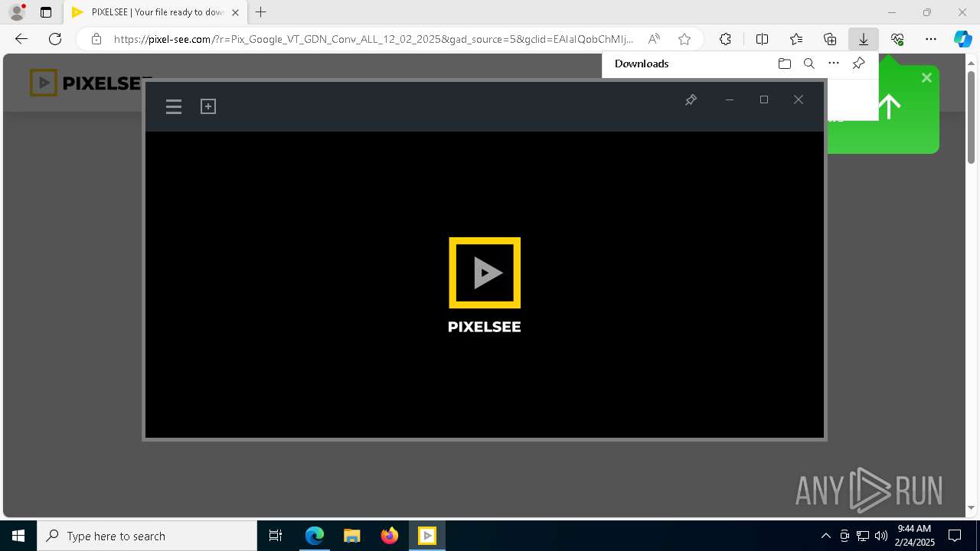
Task: Open Edge settings and more menu
Action: [x=931, y=39]
